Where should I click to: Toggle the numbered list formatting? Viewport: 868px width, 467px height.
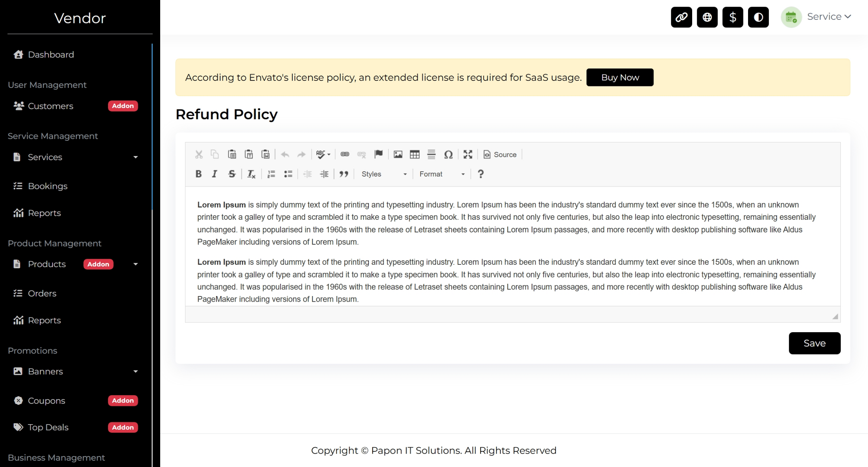(x=271, y=174)
